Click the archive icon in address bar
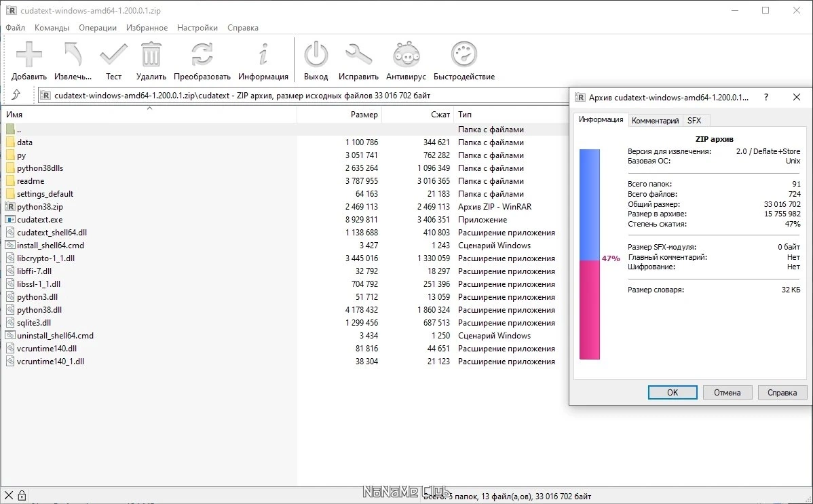The height and width of the screenshot is (504, 813). pyautogui.click(x=45, y=96)
